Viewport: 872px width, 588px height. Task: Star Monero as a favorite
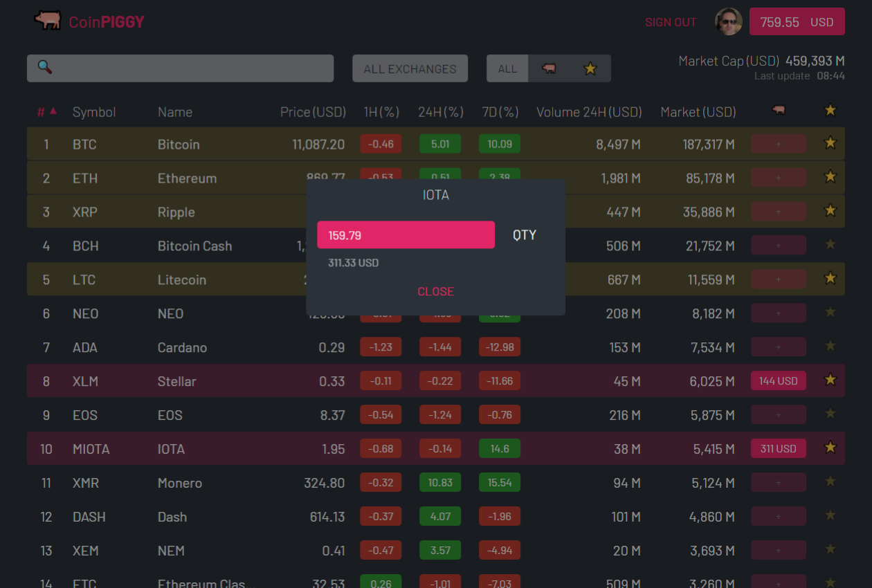point(830,481)
